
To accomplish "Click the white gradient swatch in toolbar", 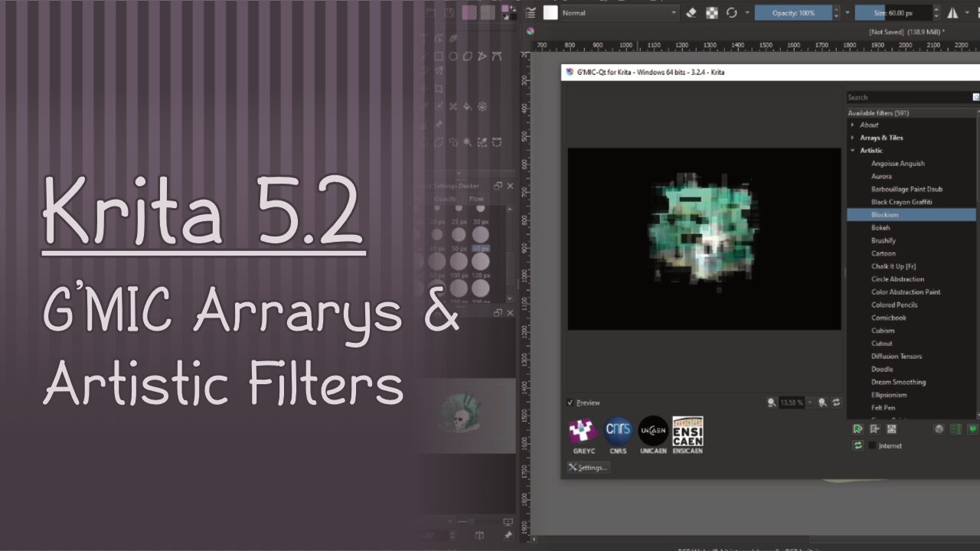I will tap(550, 12).
